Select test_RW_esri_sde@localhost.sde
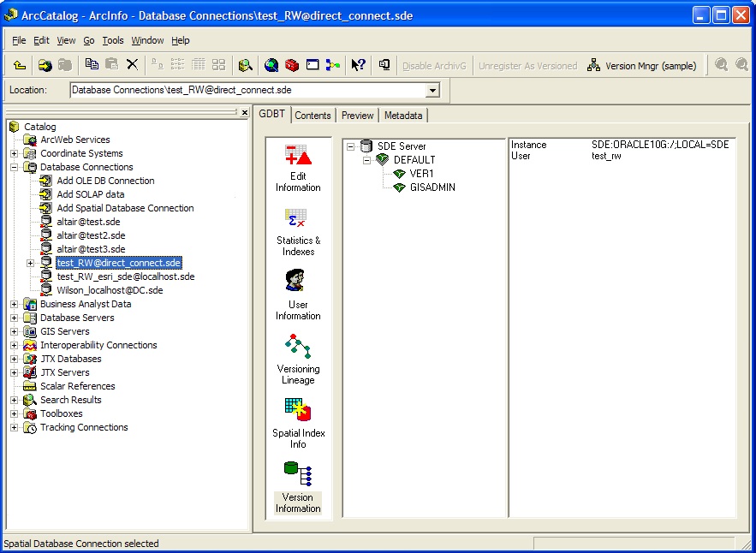756x553 pixels. pos(126,276)
